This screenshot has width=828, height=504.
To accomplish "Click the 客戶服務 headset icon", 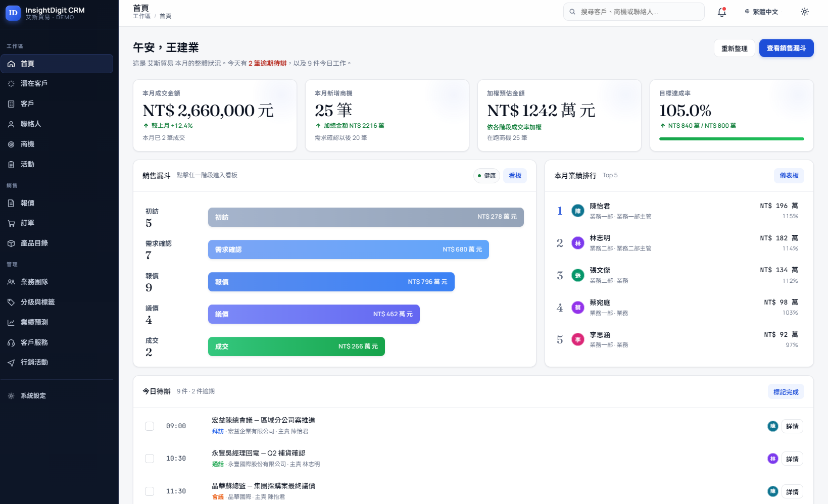I will [11, 342].
